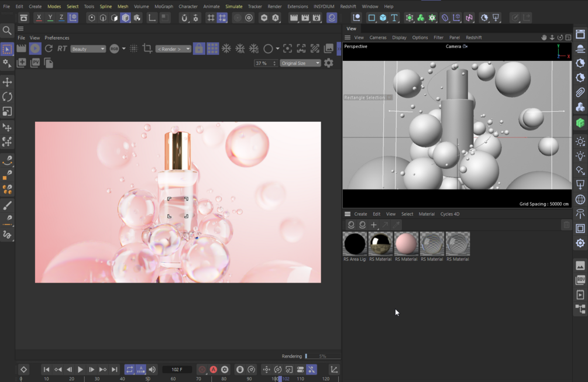Select the Rotate tool in left toolbar
588x382 pixels.
tap(7, 97)
